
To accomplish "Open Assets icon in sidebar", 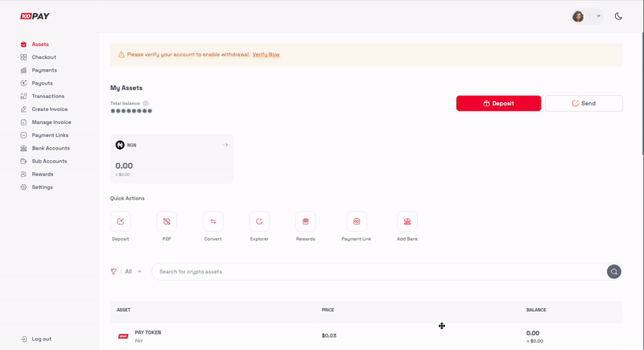I will point(23,44).
